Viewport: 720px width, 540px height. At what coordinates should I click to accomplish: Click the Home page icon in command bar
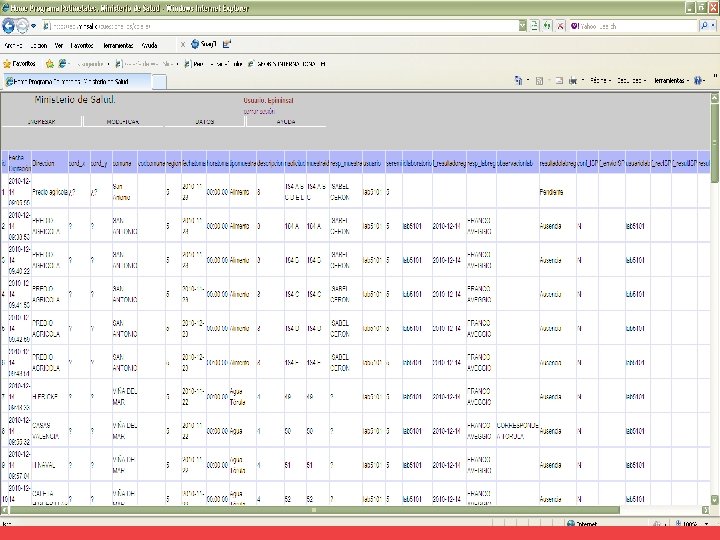[x=518, y=81]
